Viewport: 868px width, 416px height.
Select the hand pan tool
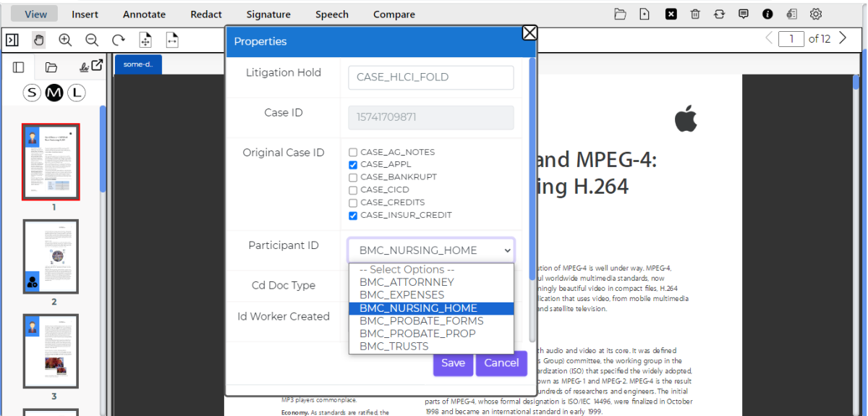pos(38,41)
